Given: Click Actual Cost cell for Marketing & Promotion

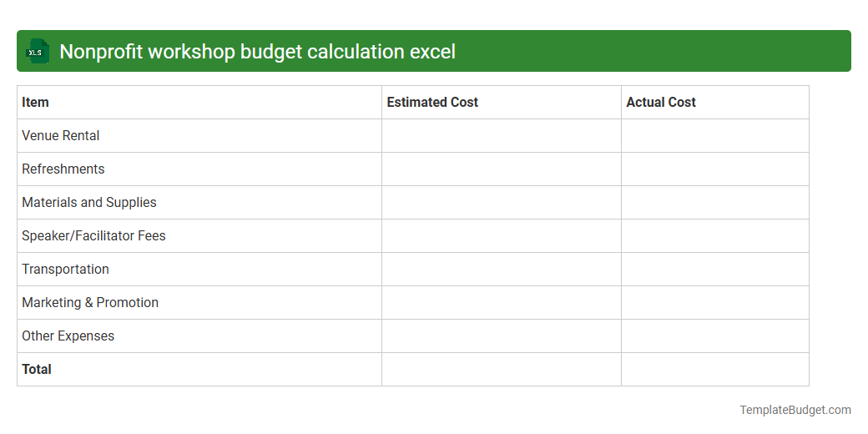Looking at the screenshot, I should 715,302.
